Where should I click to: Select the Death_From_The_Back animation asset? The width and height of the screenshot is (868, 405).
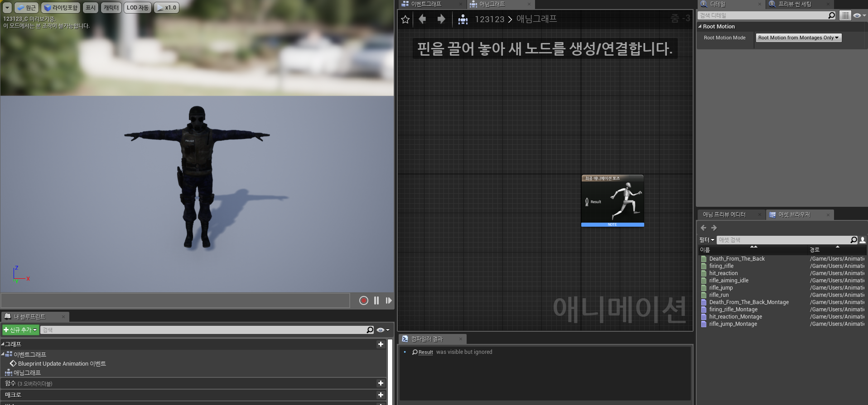(x=737, y=259)
